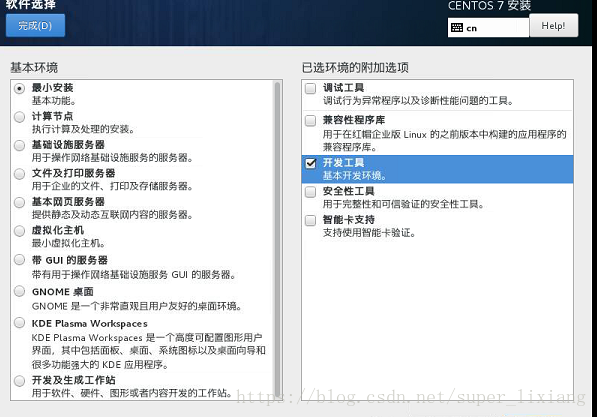
Task: Click the CENTOS 7 安装 title text
Action: (x=489, y=6)
